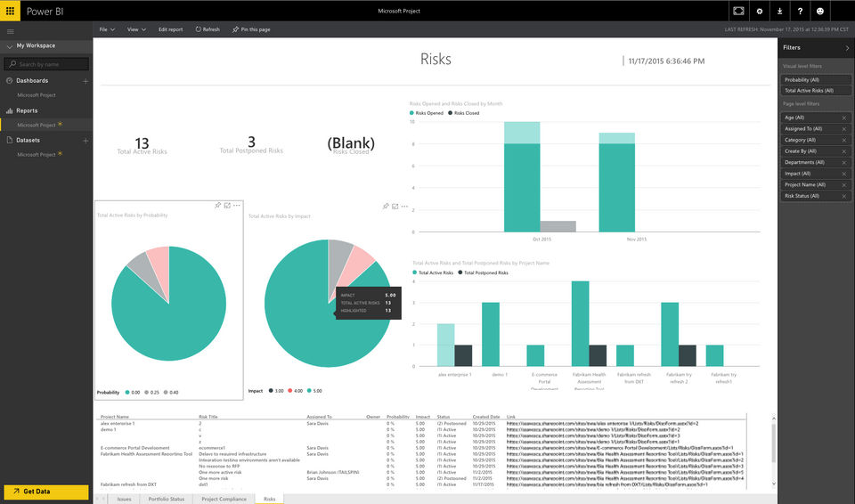This screenshot has width=855, height=504.
Task: Toggle the hamburger navigation pane icon
Action: point(11,32)
